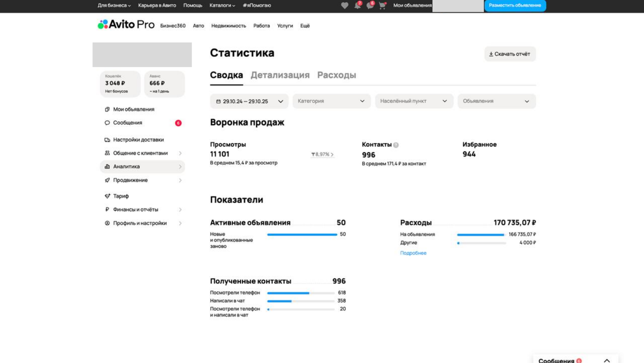
Task: Click the Аванс 666 ₽ card
Action: pos(164,84)
